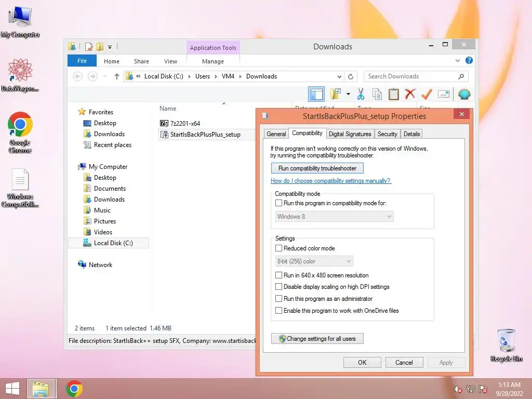Switch to General tab in Properties

(x=276, y=134)
